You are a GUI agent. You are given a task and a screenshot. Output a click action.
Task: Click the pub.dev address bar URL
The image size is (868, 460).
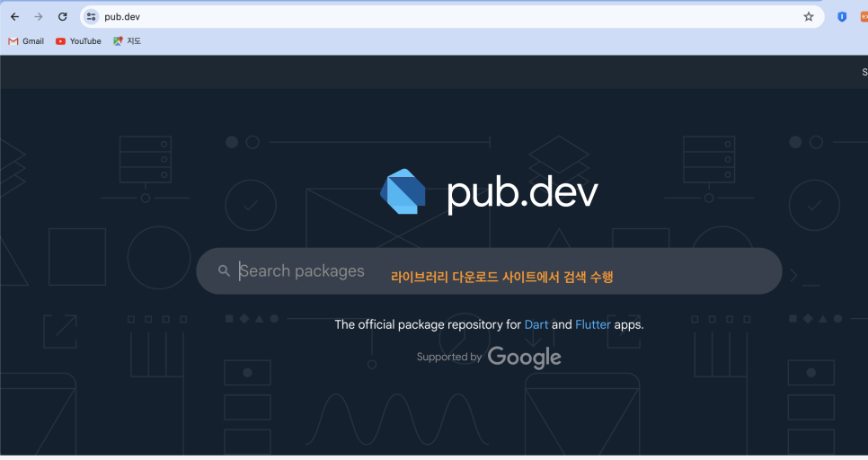pos(122,16)
